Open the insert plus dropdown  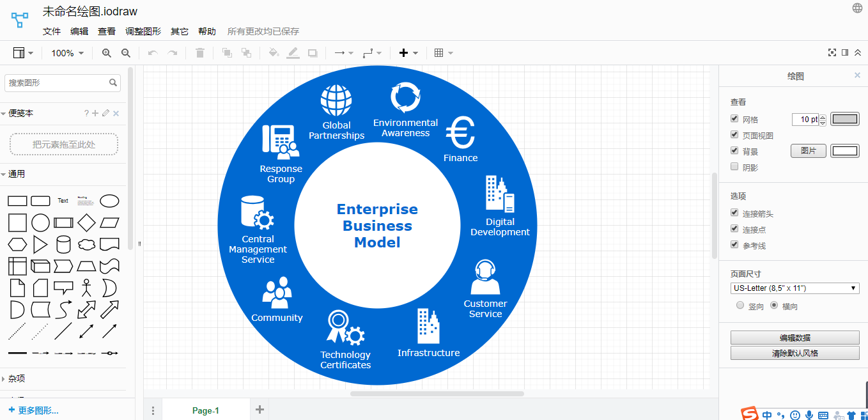point(408,53)
